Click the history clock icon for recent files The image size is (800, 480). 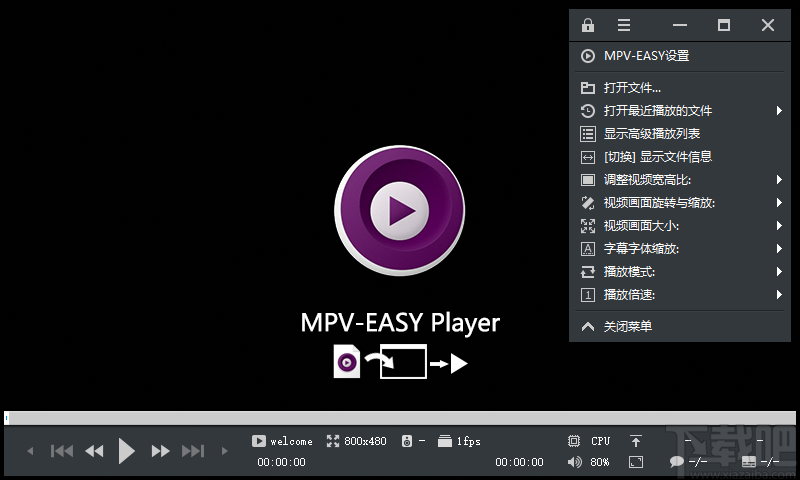pos(588,111)
